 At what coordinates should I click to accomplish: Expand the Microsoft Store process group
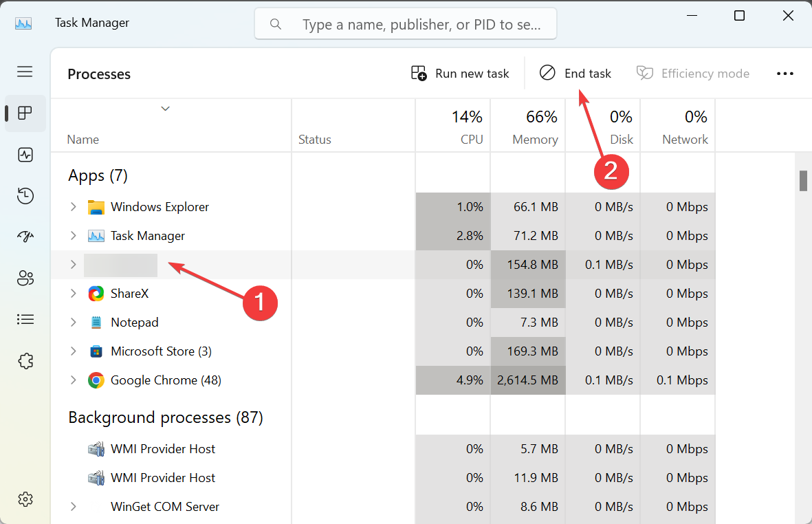pos(73,351)
